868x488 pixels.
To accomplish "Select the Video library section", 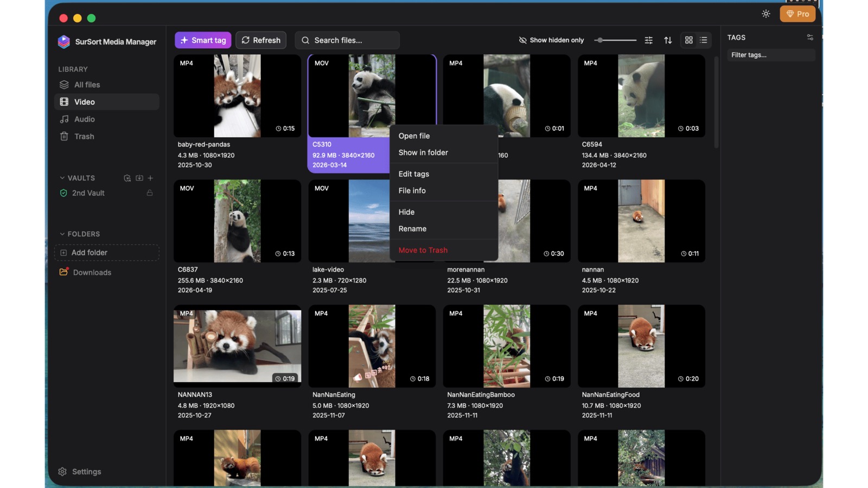I will (106, 102).
